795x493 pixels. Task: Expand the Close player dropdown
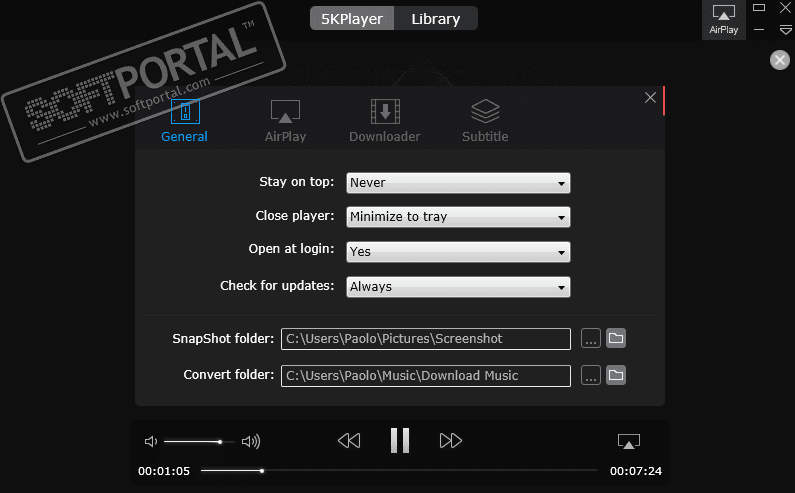tap(458, 217)
